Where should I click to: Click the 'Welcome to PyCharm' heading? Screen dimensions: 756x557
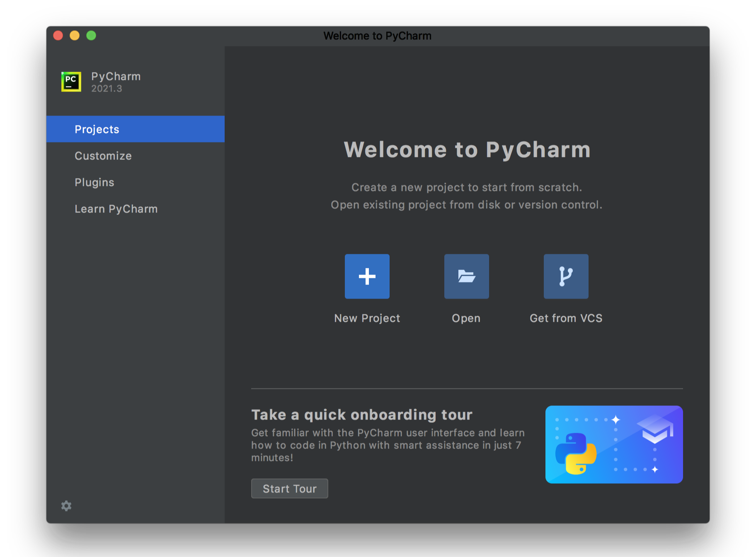click(x=467, y=149)
